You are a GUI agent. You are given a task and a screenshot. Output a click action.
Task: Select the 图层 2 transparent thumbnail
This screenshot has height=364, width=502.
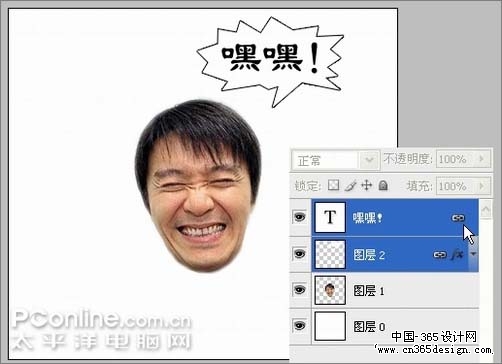tap(330, 254)
